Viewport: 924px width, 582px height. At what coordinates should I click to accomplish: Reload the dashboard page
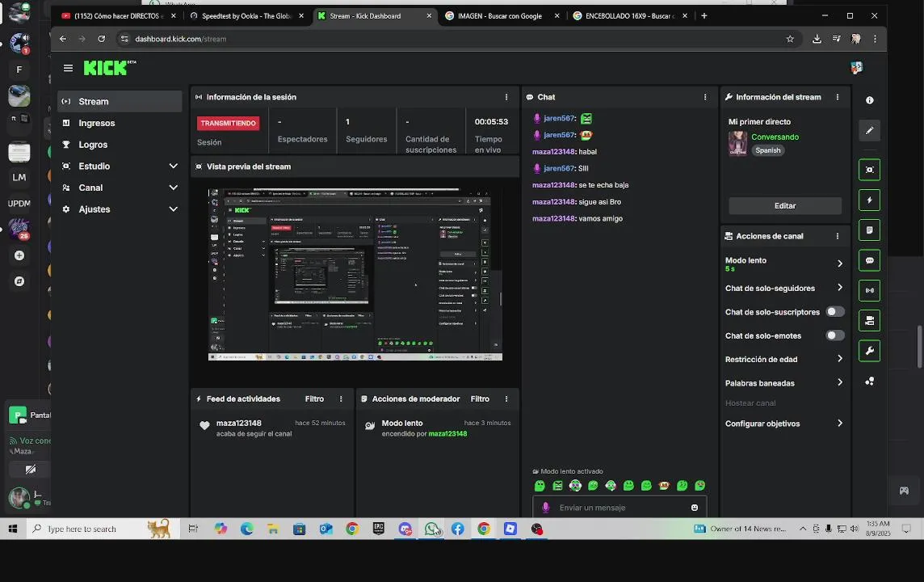point(101,39)
